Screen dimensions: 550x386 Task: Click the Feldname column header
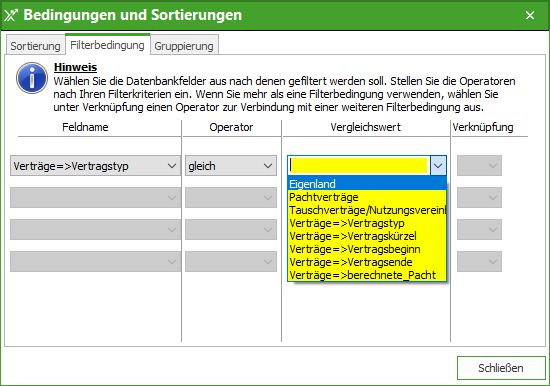[85, 127]
